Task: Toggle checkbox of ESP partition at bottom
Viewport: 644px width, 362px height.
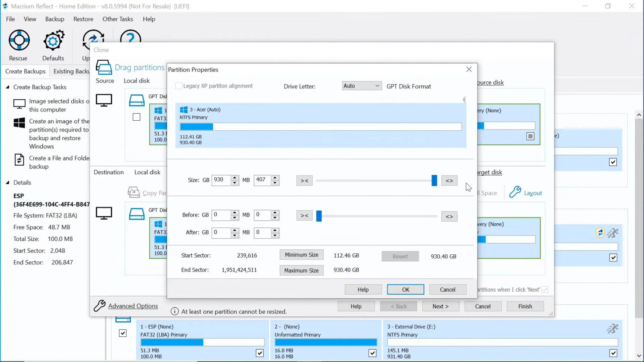Action: tap(260, 353)
